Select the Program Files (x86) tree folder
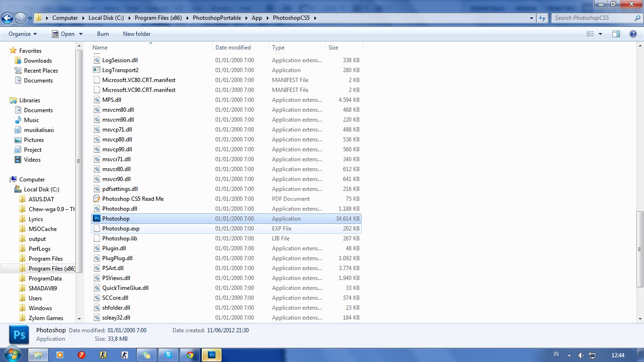 click(x=52, y=268)
